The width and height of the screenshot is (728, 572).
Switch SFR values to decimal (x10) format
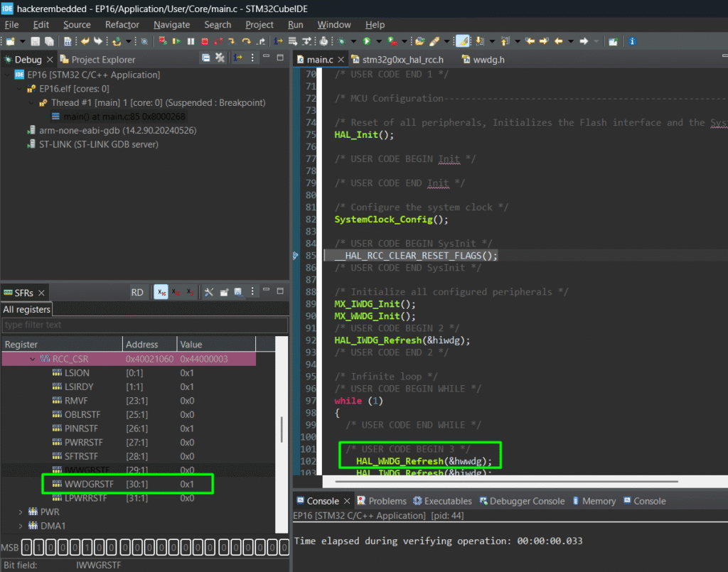tap(176, 292)
